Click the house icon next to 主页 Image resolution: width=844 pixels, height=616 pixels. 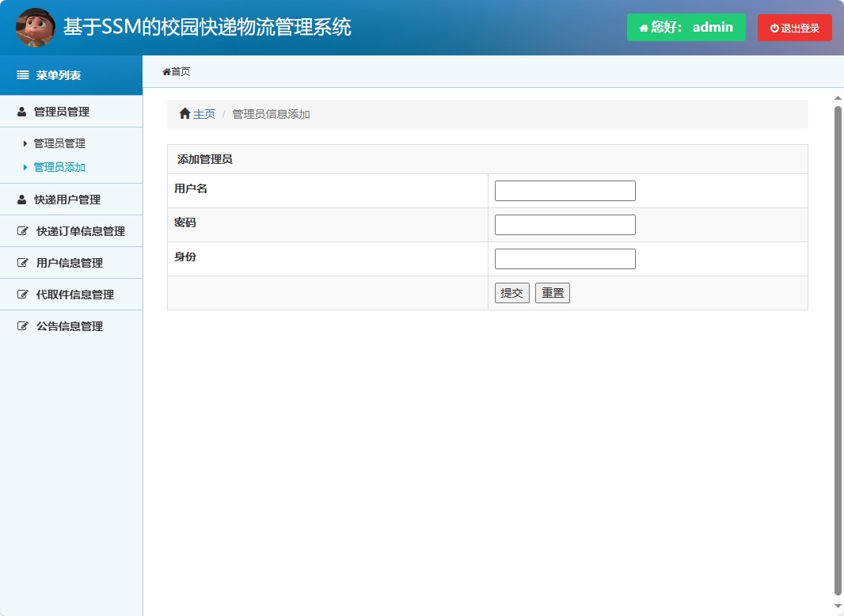(x=184, y=113)
